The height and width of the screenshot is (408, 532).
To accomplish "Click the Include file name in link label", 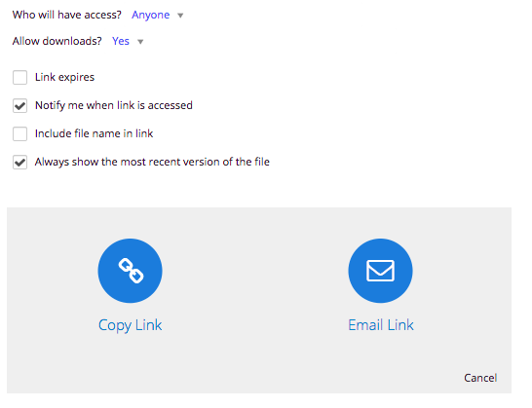I will 94,133.
